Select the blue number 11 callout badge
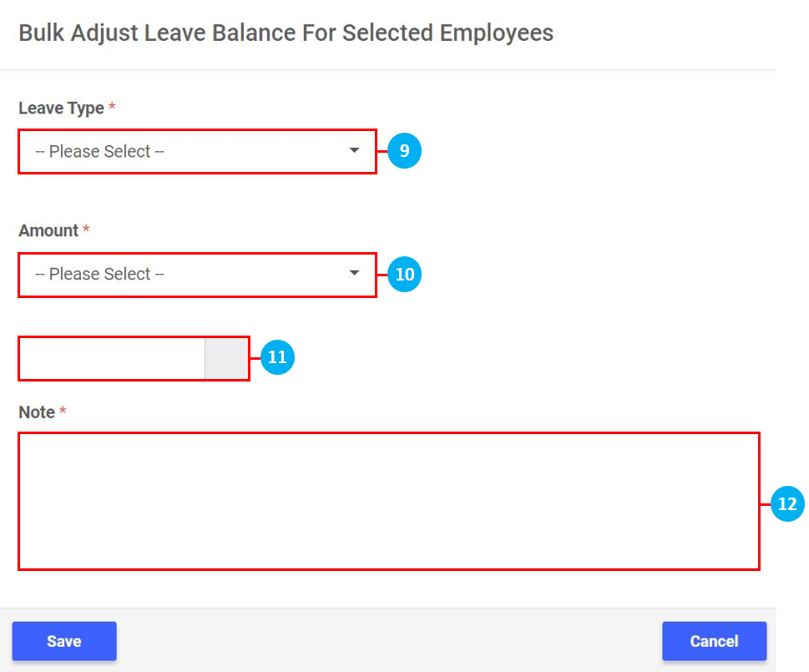 (x=278, y=358)
